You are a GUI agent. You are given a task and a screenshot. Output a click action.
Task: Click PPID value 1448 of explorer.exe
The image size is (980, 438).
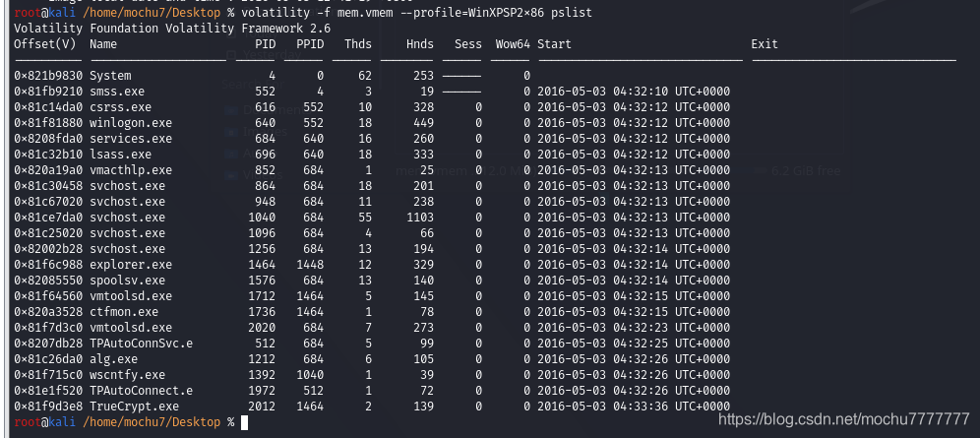point(310,265)
